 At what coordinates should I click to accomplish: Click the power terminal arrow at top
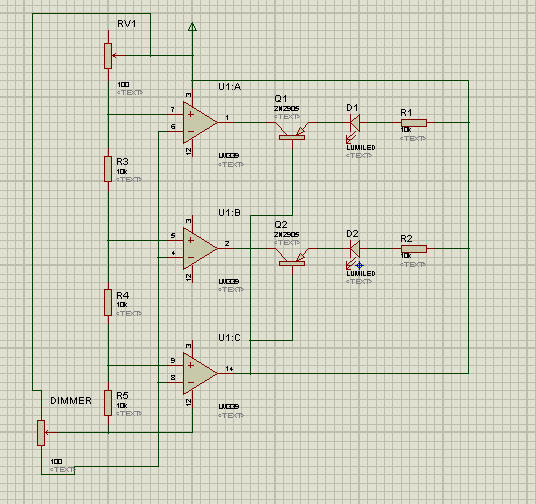tap(192, 27)
